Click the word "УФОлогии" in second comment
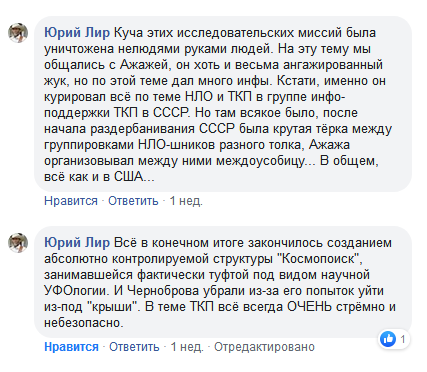Image resolution: width=427 pixels, height=372 pixels. tap(77, 291)
